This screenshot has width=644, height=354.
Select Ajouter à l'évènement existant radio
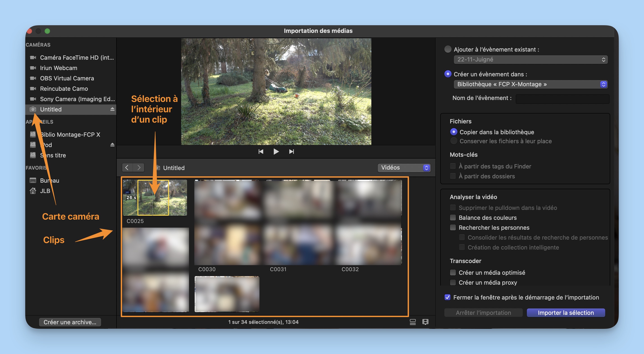(x=448, y=49)
